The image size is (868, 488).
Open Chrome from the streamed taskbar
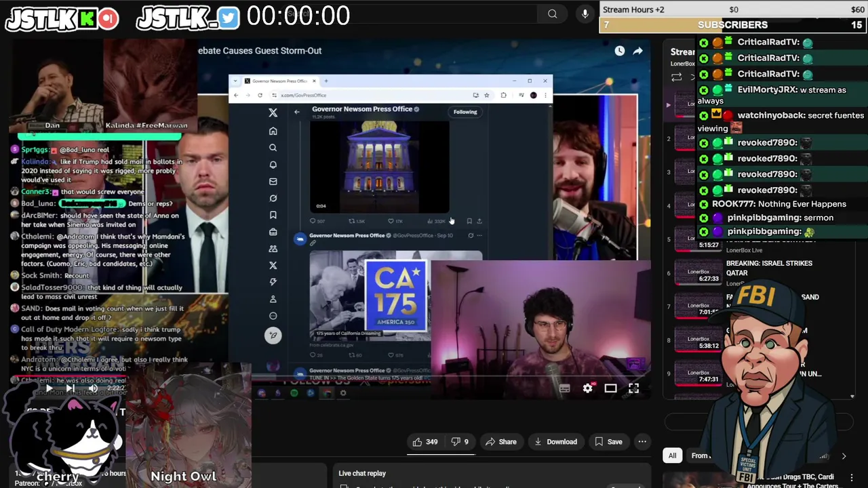pyautogui.click(x=327, y=393)
